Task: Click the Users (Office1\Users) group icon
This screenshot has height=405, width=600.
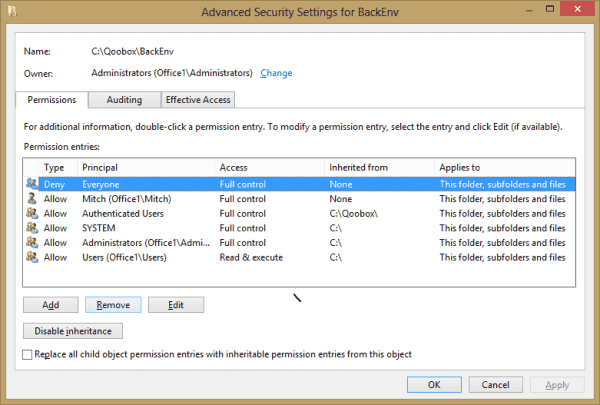Action: point(32,256)
